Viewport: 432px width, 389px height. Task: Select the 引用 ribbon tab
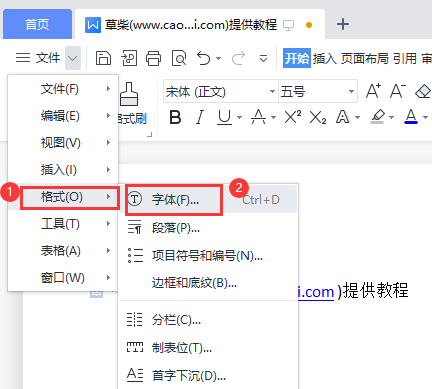(x=405, y=58)
